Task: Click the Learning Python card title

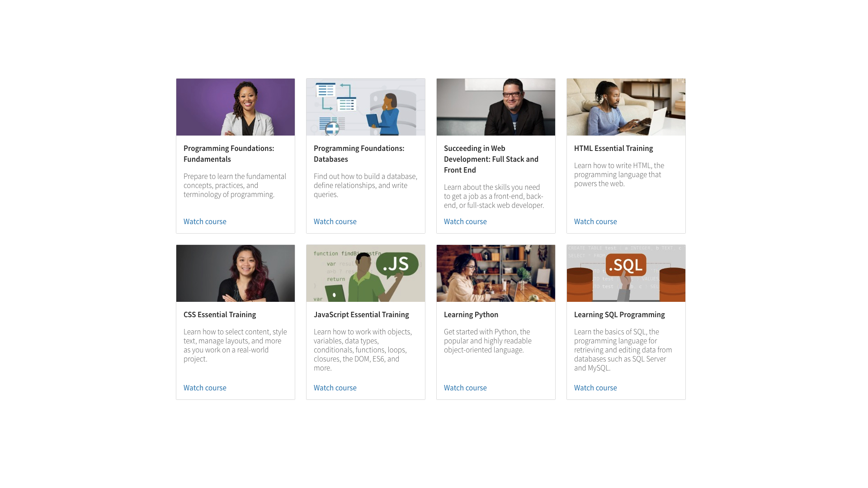Action: (471, 314)
